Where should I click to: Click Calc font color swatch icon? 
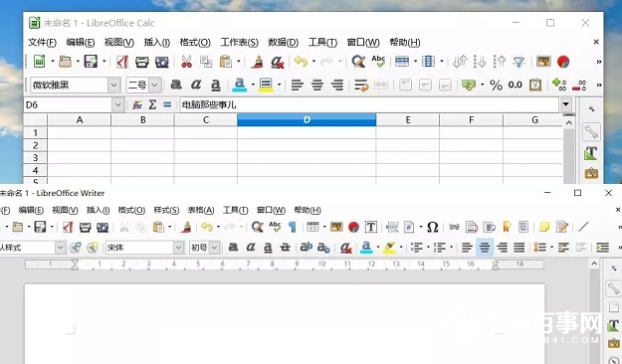click(x=239, y=85)
